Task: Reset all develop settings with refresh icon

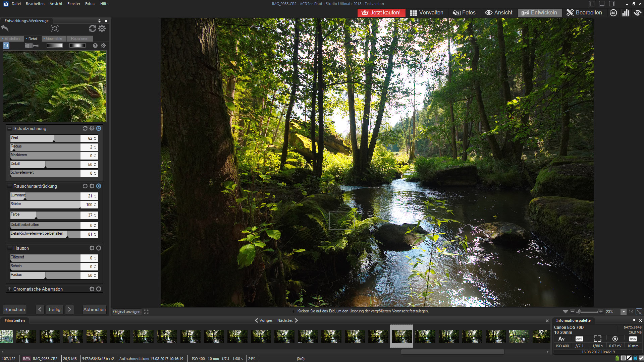Action: pyautogui.click(x=92, y=28)
